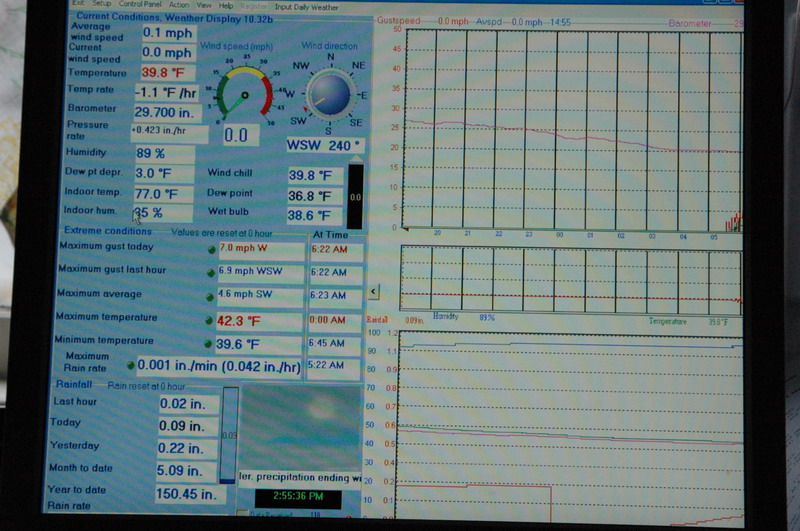Image resolution: width=800 pixels, height=531 pixels.
Task: Click the wind speed dial gauge
Action: tap(245, 94)
